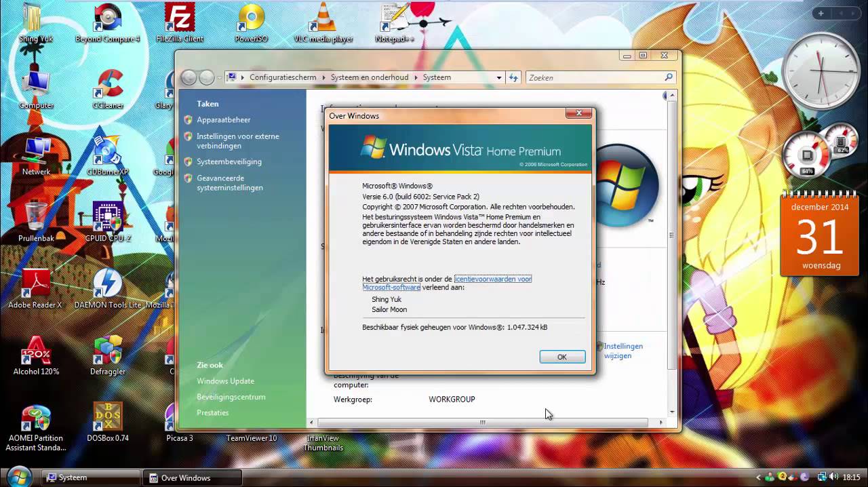The height and width of the screenshot is (487, 868).
Task: Click the CPU meter gadget showing 64%
Action: 807,155
